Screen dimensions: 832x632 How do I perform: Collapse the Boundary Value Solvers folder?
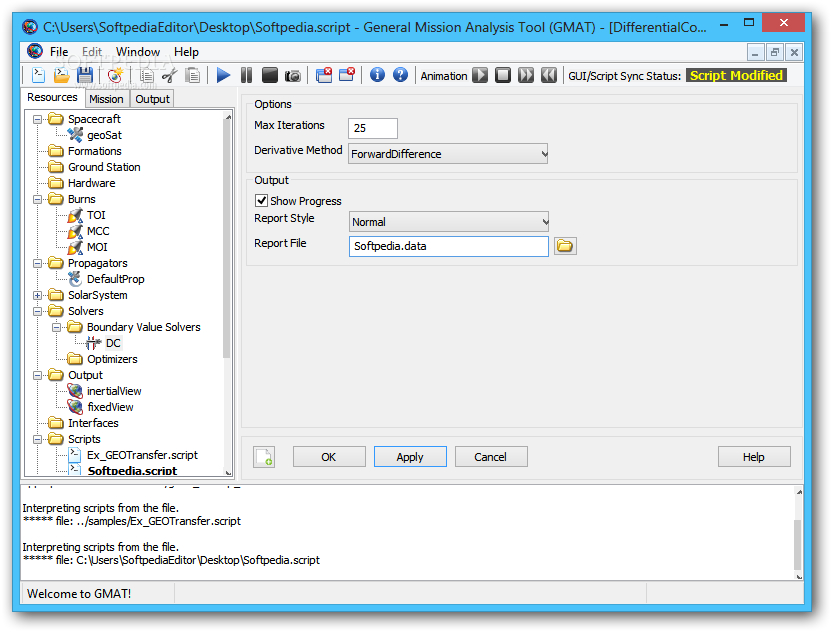56,327
